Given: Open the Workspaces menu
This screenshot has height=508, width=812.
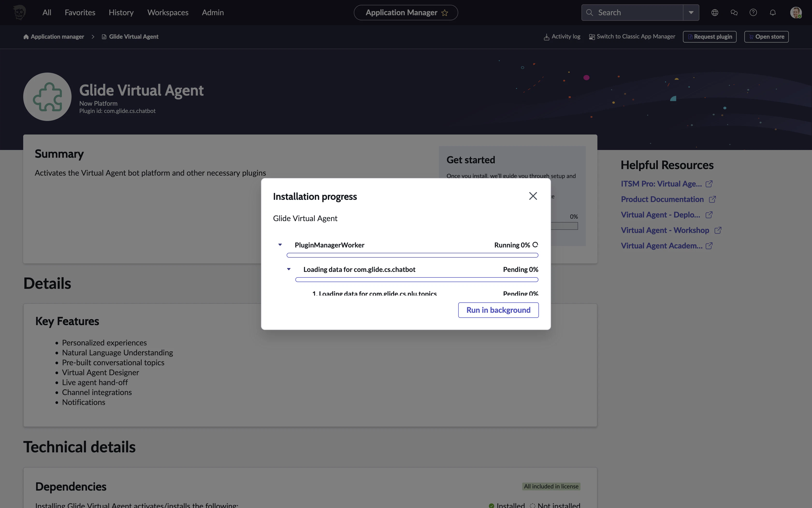Looking at the screenshot, I should click(168, 13).
